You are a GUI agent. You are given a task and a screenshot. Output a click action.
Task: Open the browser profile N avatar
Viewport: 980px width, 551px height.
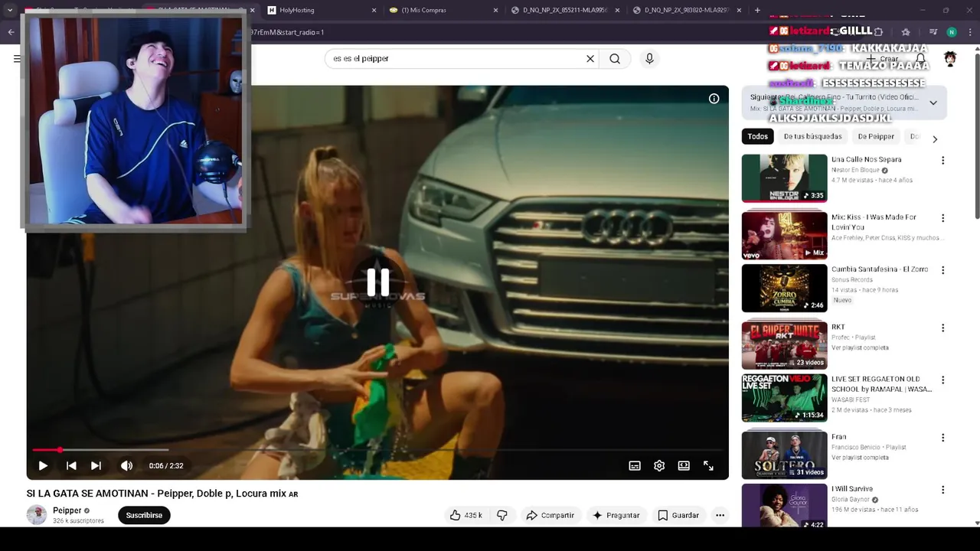pos(952,32)
